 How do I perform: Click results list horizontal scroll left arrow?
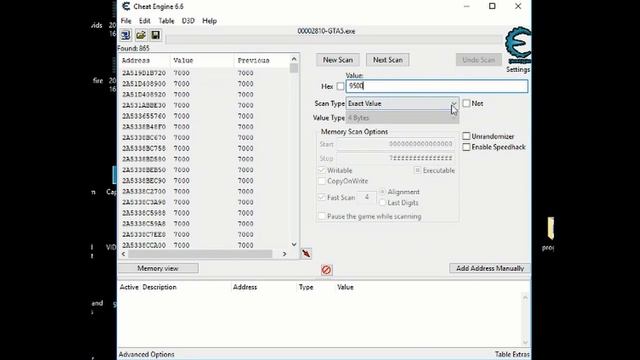(124, 254)
